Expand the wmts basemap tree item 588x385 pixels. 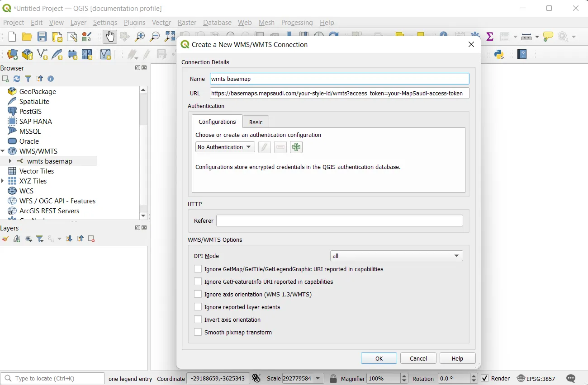click(x=10, y=161)
